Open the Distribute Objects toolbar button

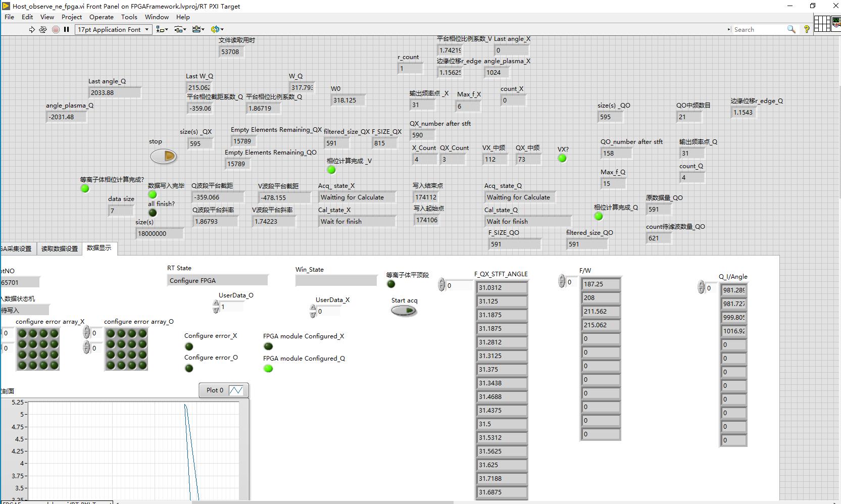(180, 30)
